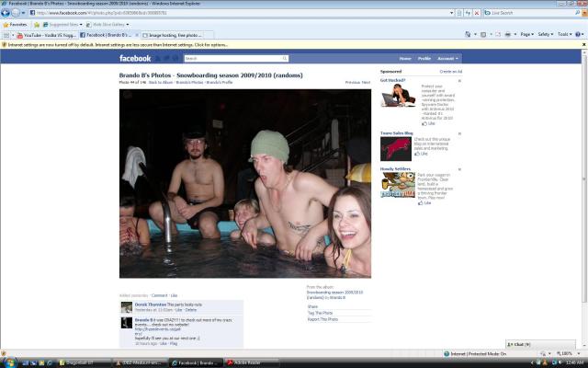Click the browser Back arrow button
The height and width of the screenshot is (368, 588).
(6, 13)
